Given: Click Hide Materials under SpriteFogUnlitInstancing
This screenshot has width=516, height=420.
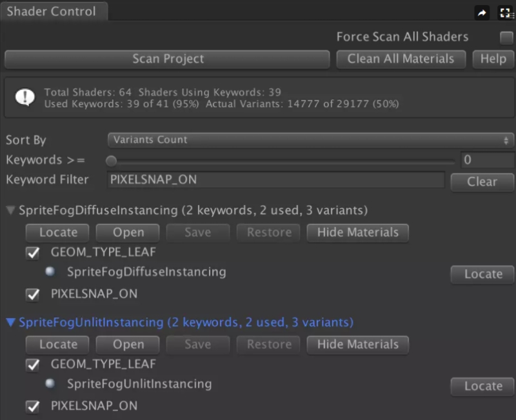Looking at the screenshot, I should coord(358,345).
